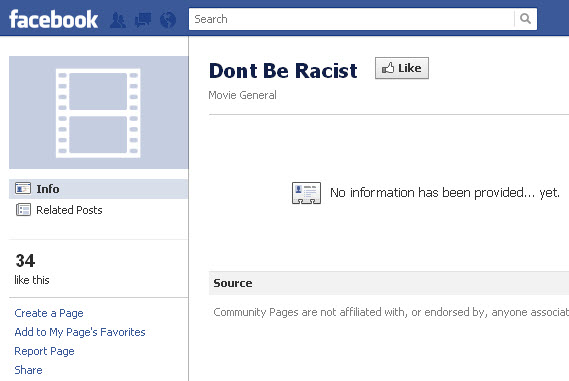
Task: Click the Share link
Action: tap(28, 370)
